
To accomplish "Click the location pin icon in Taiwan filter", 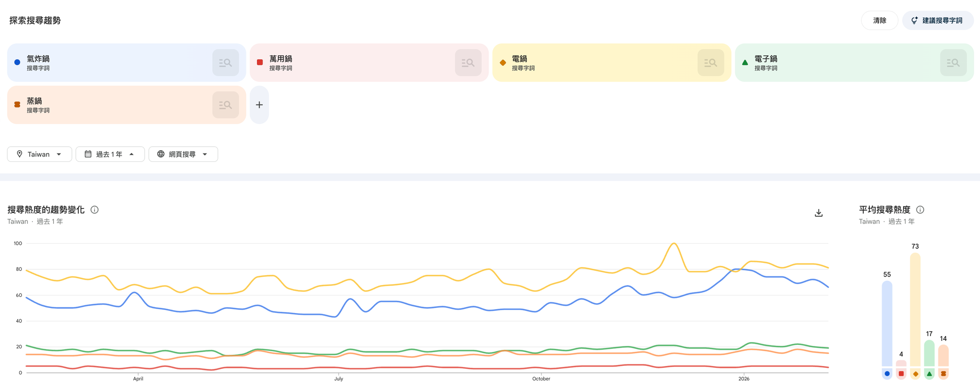I will click(20, 154).
